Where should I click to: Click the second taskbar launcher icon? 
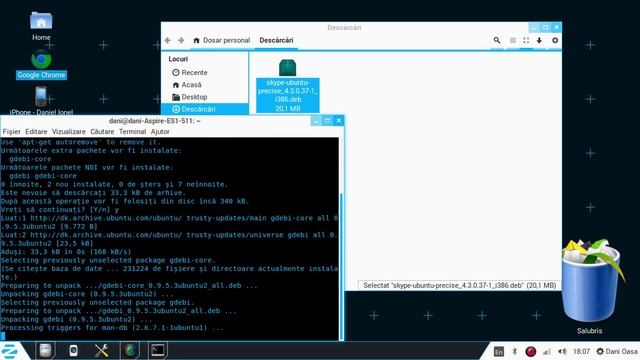(x=73, y=350)
